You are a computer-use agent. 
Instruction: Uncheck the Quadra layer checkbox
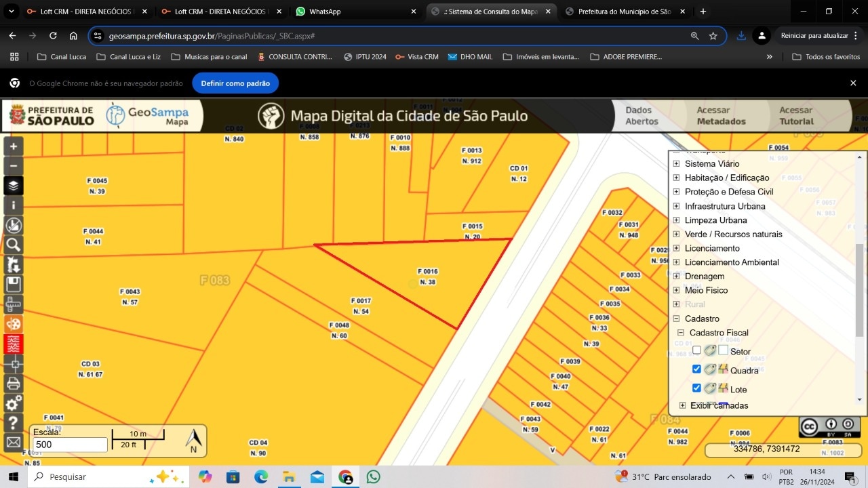696,369
